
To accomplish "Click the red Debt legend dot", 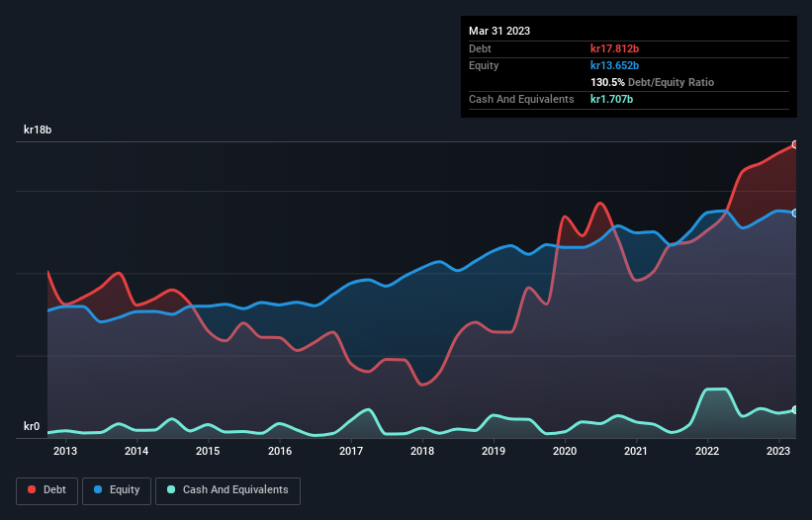I will tap(32, 489).
